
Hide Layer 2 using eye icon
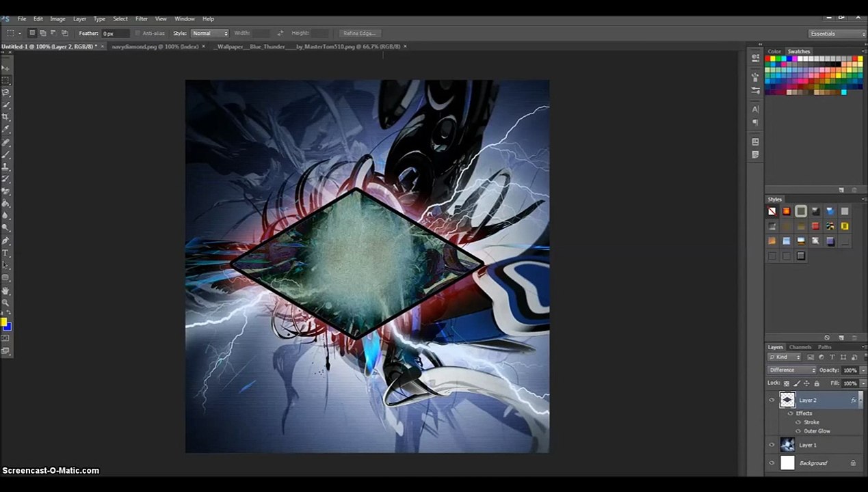[772, 400]
